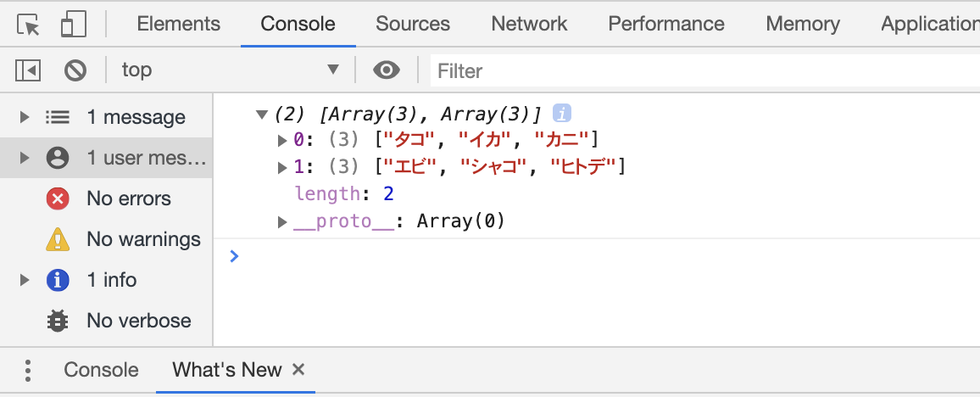Click the blue info circle icon in the sidebar
Image resolution: width=980 pixels, height=397 pixels.
click(58, 280)
